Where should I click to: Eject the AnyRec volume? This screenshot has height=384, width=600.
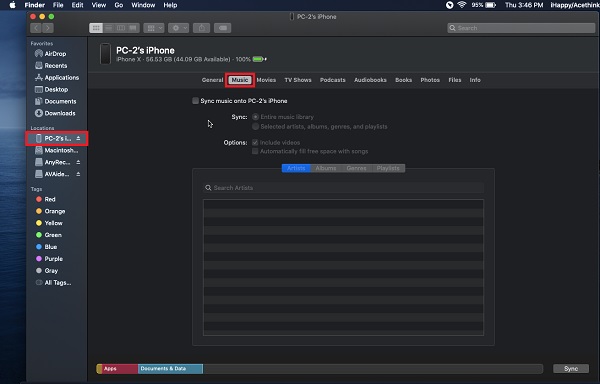tap(78, 162)
